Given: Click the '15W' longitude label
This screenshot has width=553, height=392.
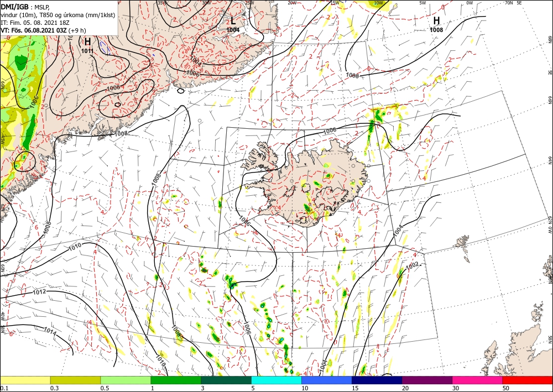Looking at the screenshot, I should pyautogui.click(x=335, y=3).
